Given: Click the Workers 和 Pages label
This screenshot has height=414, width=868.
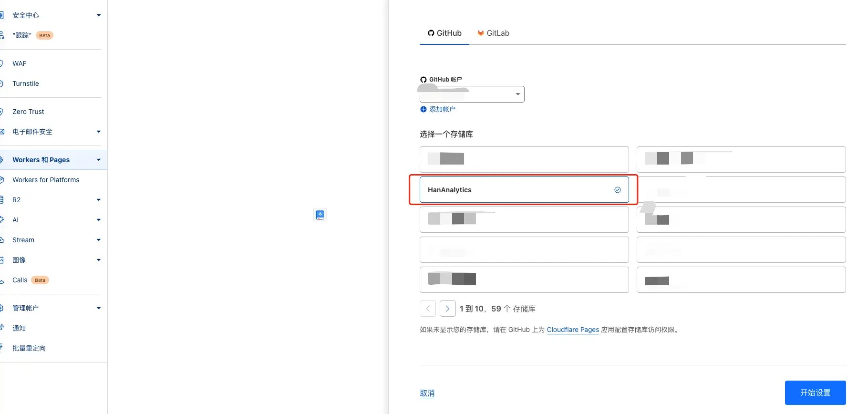Looking at the screenshot, I should [x=41, y=160].
